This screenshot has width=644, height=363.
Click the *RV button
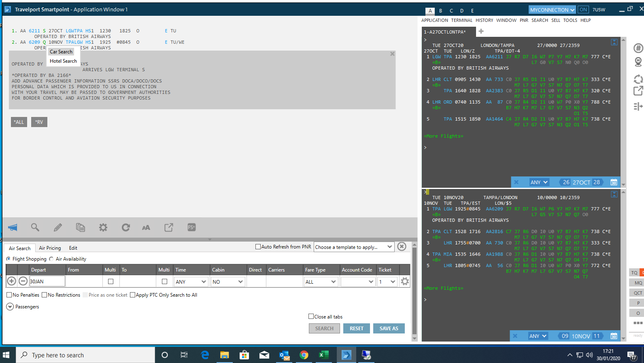[x=39, y=122]
